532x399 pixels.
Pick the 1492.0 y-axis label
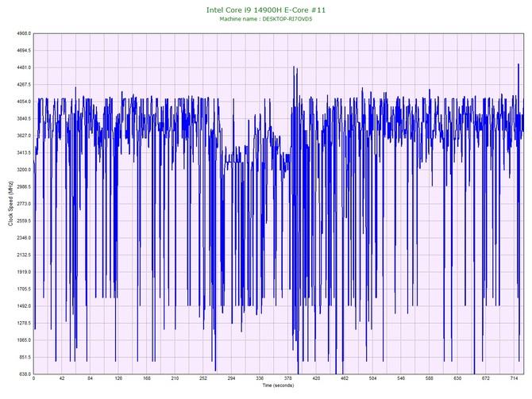click(24, 306)
